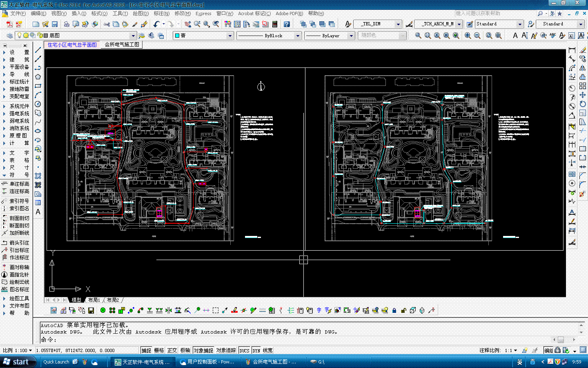Click the Help question mark icon
The height and width of the screenshot is (368, 588).
click(x=287, y=24)
